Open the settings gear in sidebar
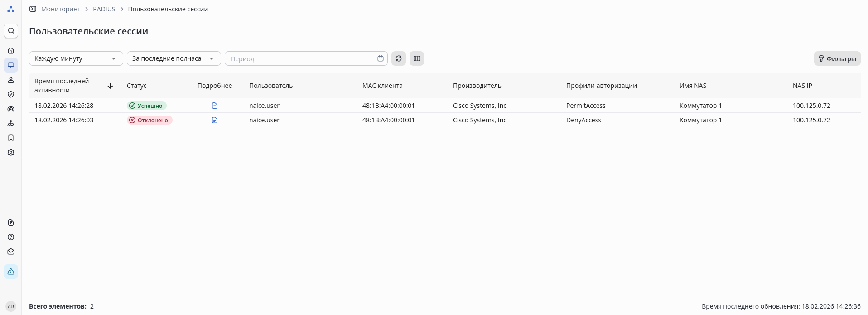 [x=11, y=152]
